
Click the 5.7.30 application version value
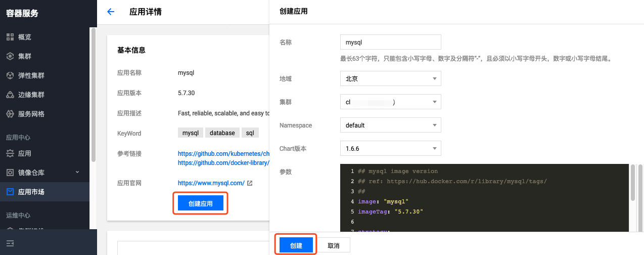187,93
